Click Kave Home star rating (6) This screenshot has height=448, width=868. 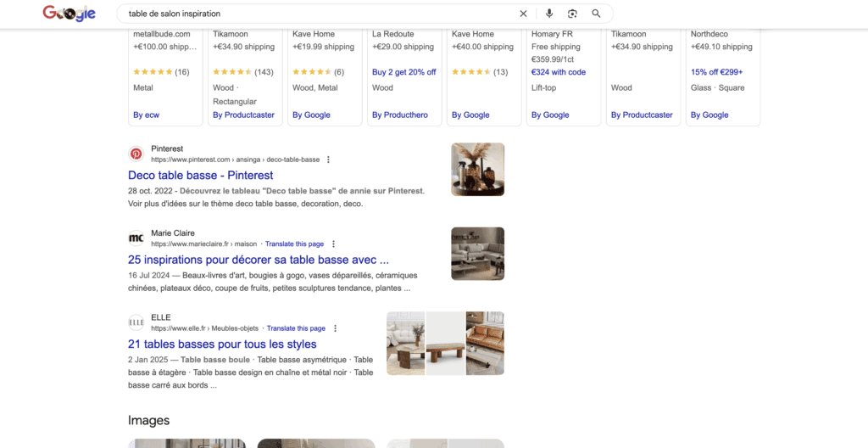point(319,72)
